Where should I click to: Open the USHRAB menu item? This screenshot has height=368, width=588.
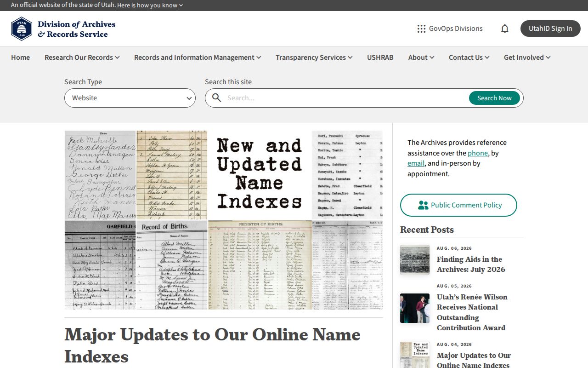(x=380, y=57)
